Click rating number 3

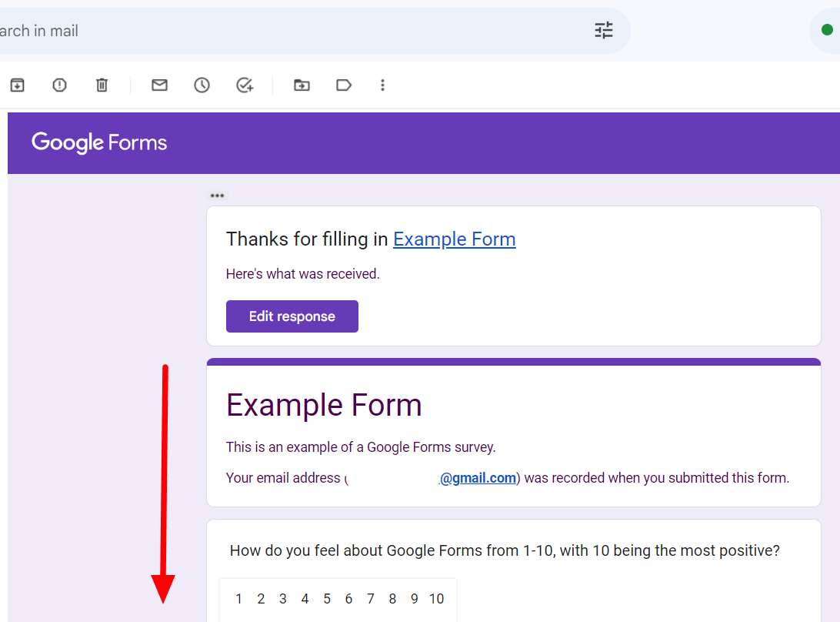coord(283,599)
